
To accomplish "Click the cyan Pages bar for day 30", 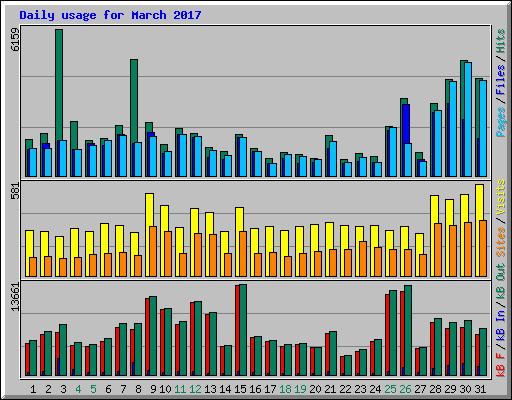I will click(x=468, y=119).
